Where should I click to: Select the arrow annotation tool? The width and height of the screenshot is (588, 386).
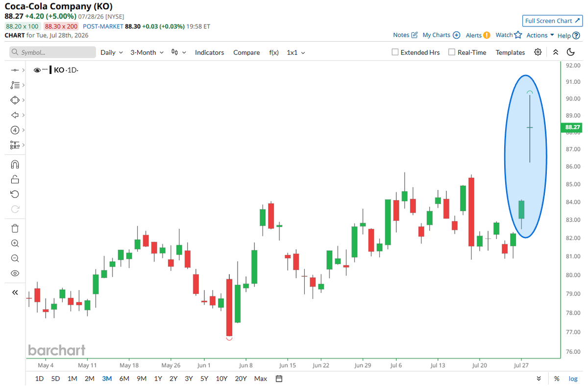click(14, 115)
